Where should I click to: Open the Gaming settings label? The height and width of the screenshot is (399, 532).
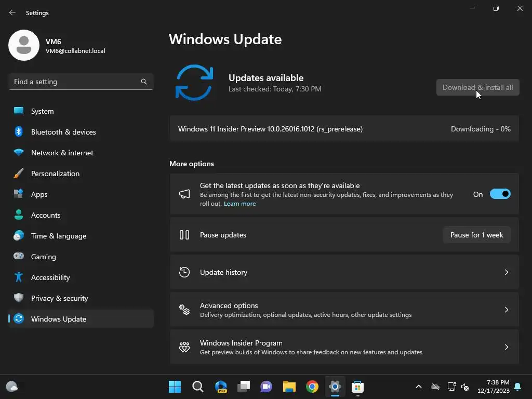pos(44,257)
